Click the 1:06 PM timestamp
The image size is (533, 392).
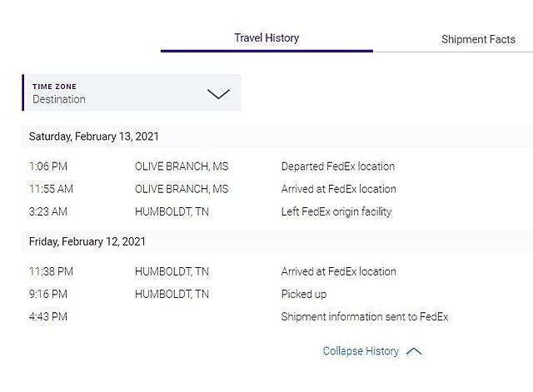pyautogui.click(x=47, y=166)
